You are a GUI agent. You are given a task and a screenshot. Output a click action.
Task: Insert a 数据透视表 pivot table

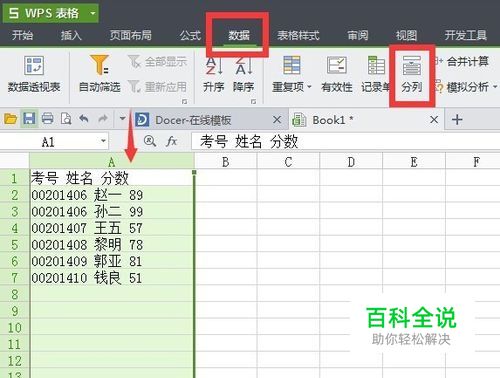34,74
